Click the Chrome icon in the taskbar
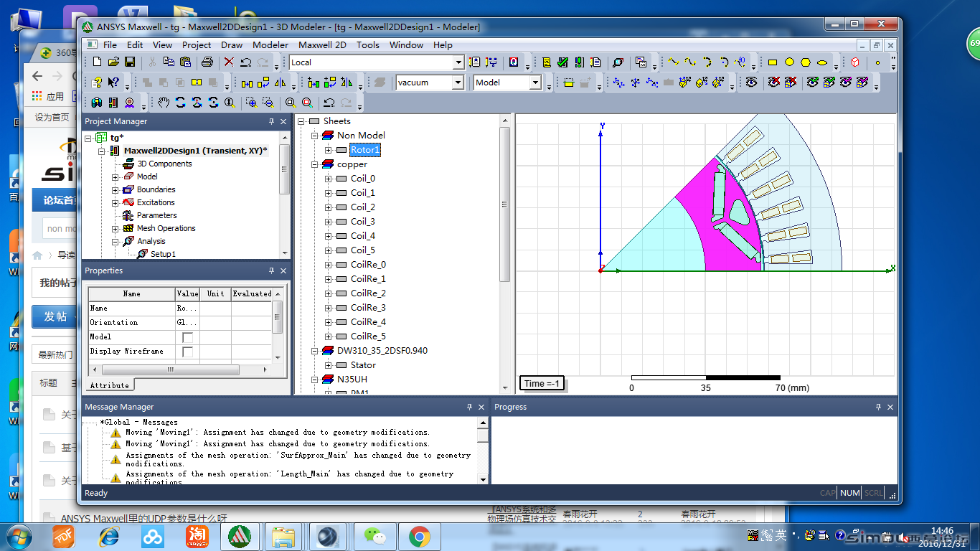The image size is (980, 551). click(x=420, y=537)
